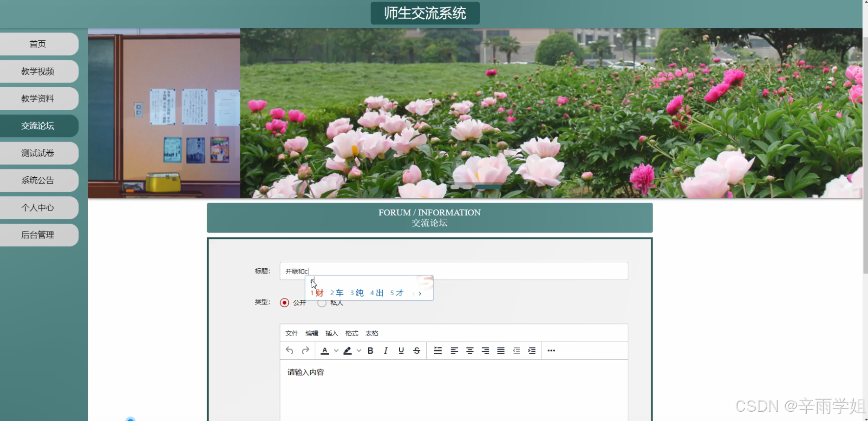Apply underline formatting in the editor

tap(401, 350)
